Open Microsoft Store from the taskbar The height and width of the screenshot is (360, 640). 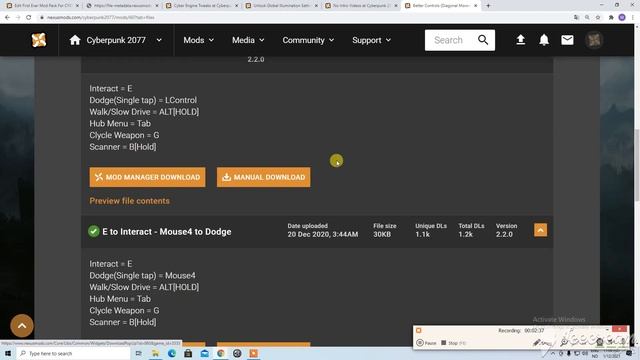188,353
